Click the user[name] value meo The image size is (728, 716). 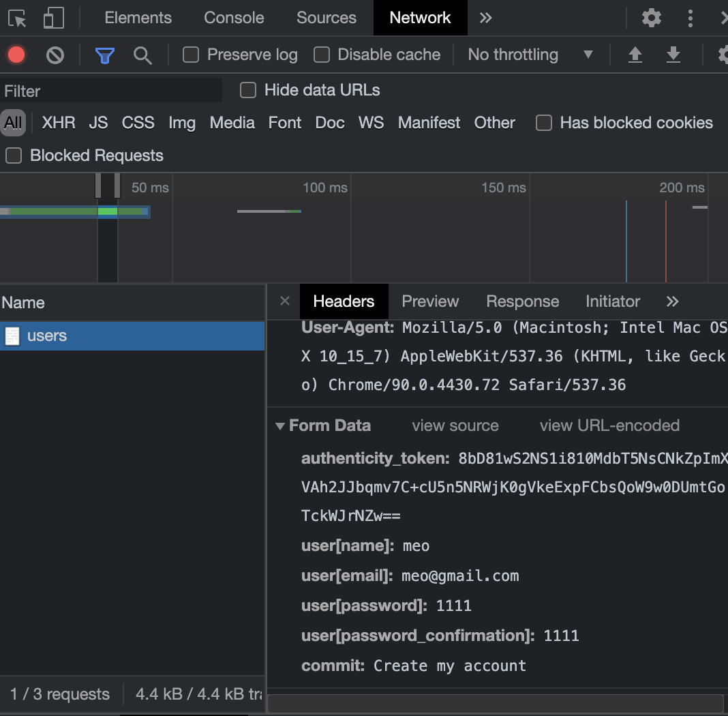(416, 546)
